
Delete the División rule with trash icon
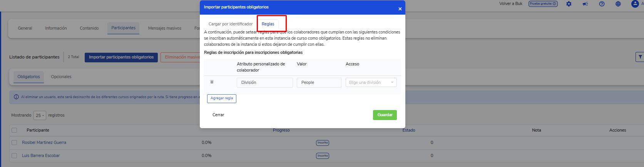point(212,82)
